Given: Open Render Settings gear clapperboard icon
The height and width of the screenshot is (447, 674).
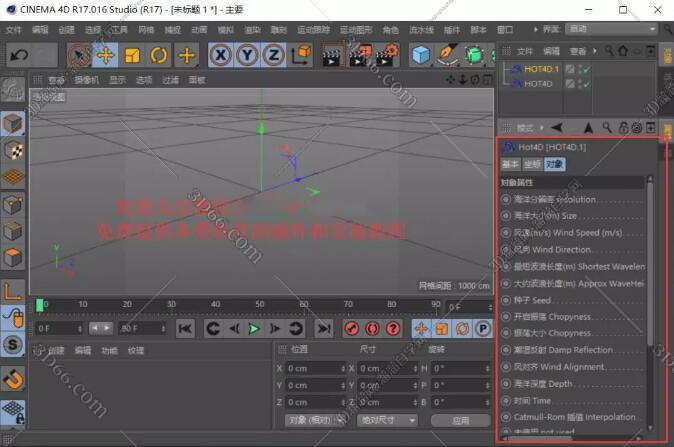Looking at the screenshot, I should 387,55.
